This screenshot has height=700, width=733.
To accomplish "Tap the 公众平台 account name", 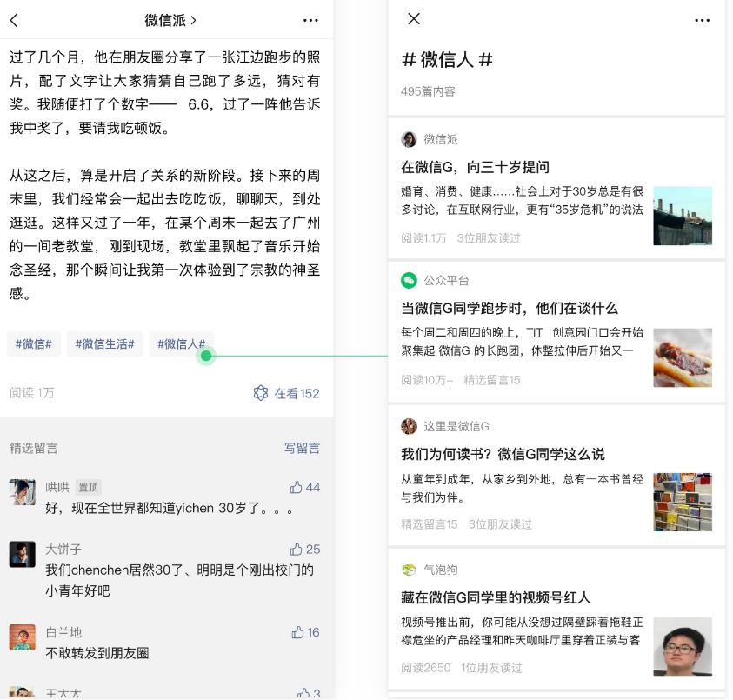I will click(x=446, y=281).
